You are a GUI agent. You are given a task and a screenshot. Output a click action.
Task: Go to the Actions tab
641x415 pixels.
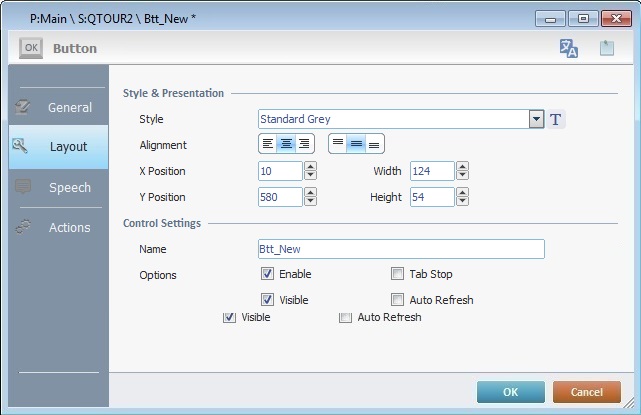point(58,227)
